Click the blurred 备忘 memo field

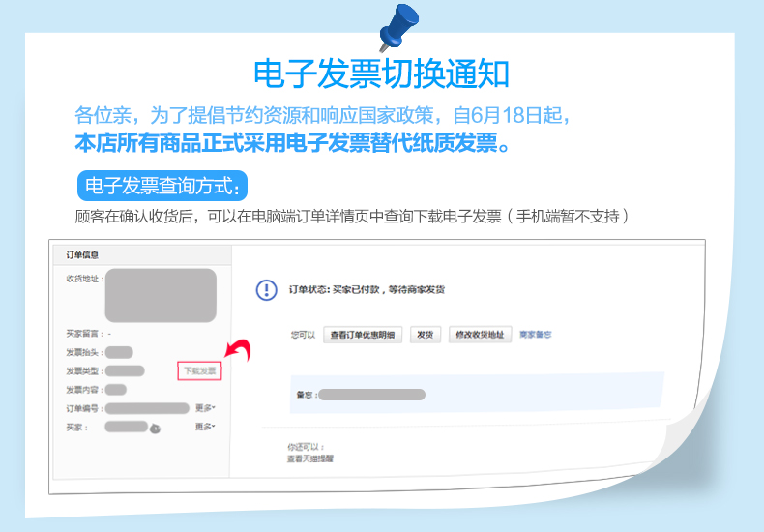(x=372, y=394)
